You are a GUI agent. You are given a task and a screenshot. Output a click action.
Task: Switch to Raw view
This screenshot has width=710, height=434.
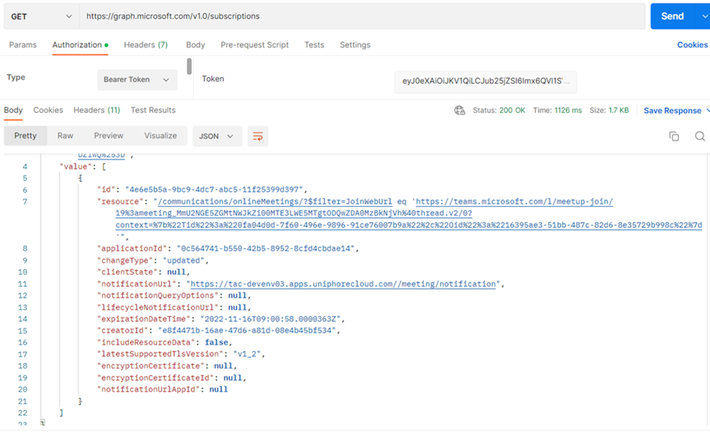click(65, 136)
